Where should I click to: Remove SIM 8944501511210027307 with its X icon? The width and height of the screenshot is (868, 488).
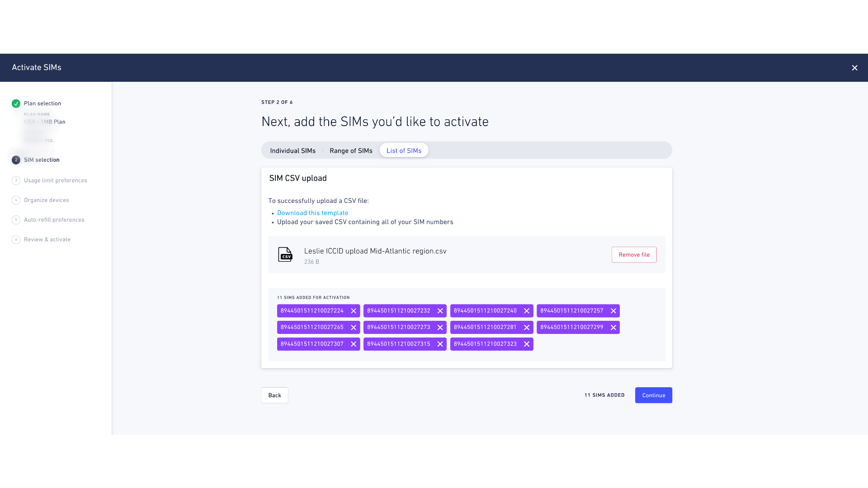[354, 344]
